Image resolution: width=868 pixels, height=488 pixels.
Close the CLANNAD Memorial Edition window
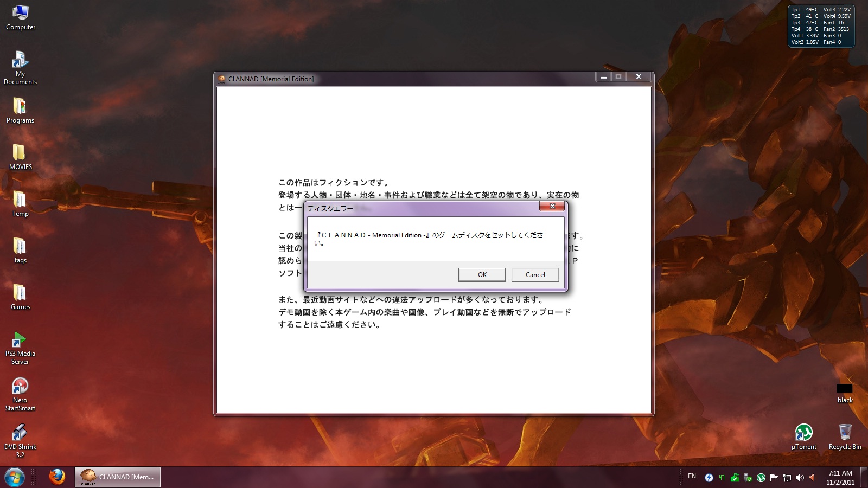tap(639, 77)
